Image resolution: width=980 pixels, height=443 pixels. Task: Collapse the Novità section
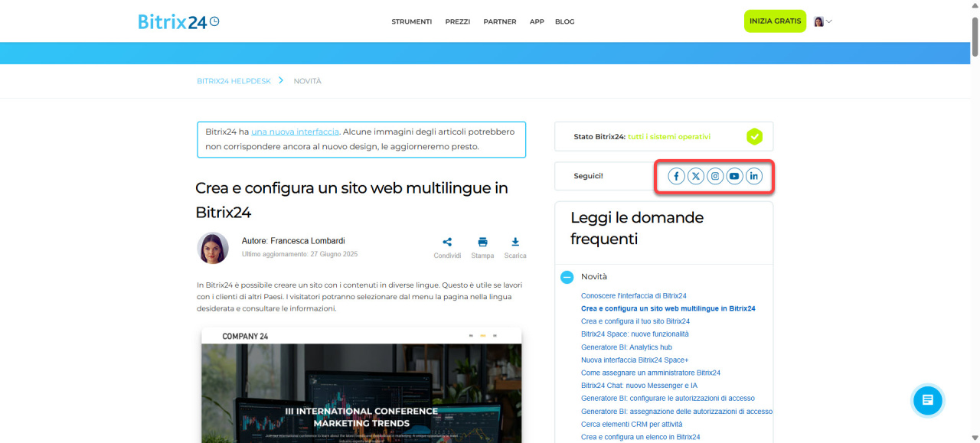point(567,277)
